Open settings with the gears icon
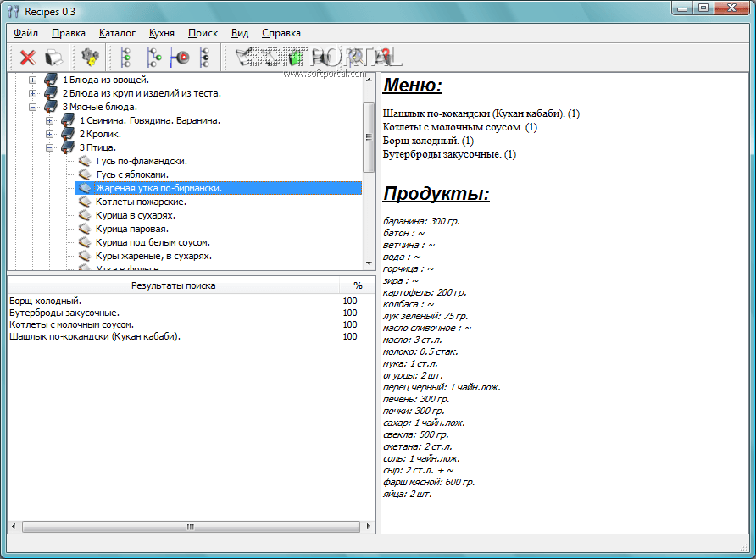Image resolution: width=756 pixels, height=559 pixels. click(90, 58)
